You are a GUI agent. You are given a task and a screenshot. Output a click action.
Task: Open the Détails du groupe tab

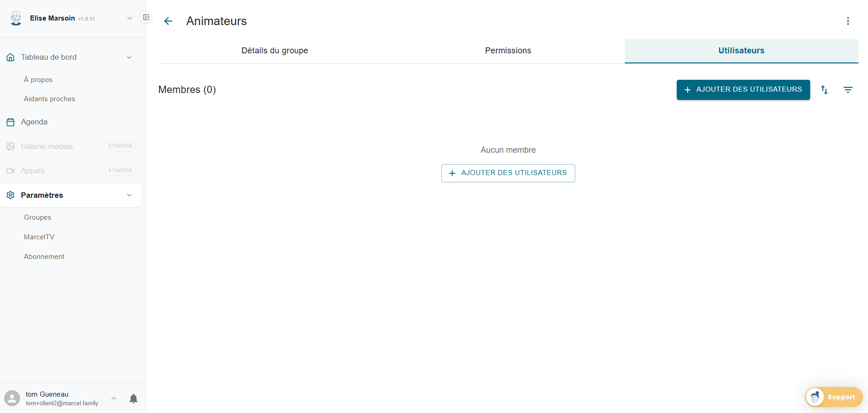point(275,51)
